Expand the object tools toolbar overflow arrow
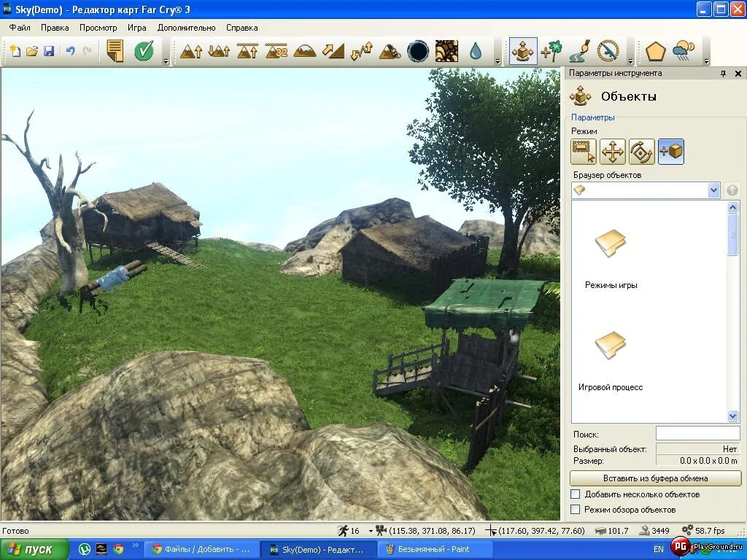The image size is (747, 560). click(630, 61)
